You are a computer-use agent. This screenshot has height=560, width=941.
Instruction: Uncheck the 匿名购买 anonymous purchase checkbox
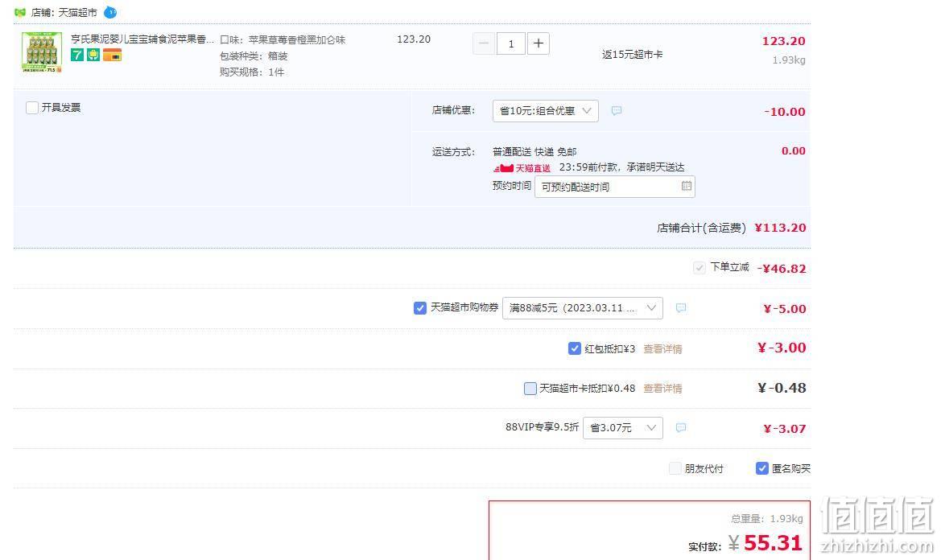pos(762,468)
